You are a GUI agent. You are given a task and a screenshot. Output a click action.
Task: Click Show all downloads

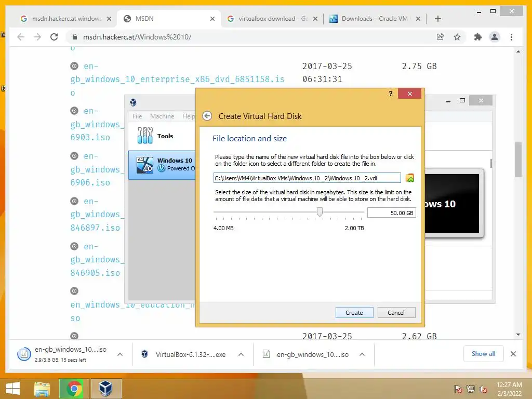[x=483, y=353]
